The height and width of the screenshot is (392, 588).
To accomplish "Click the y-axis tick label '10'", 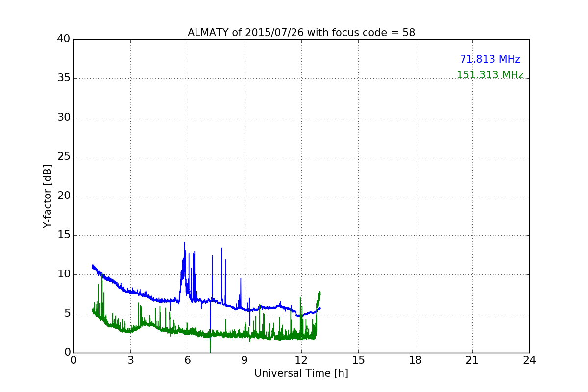I will click(x=64, y=274).
